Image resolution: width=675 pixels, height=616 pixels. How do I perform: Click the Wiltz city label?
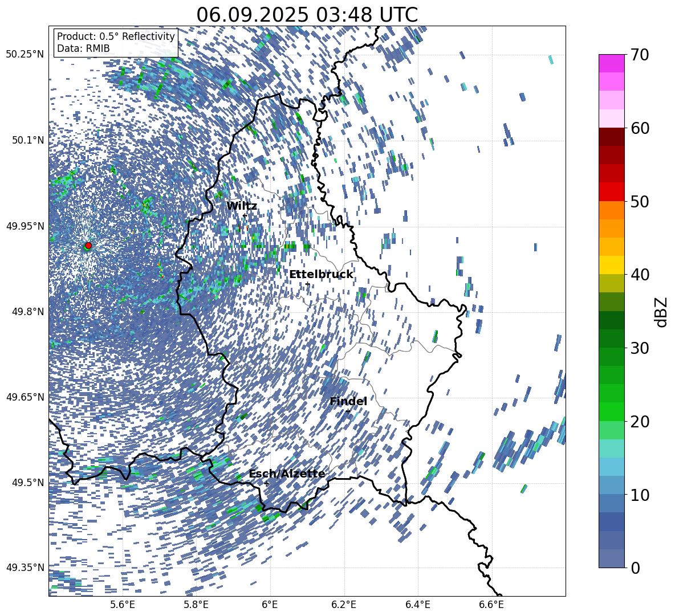point(242,206)
